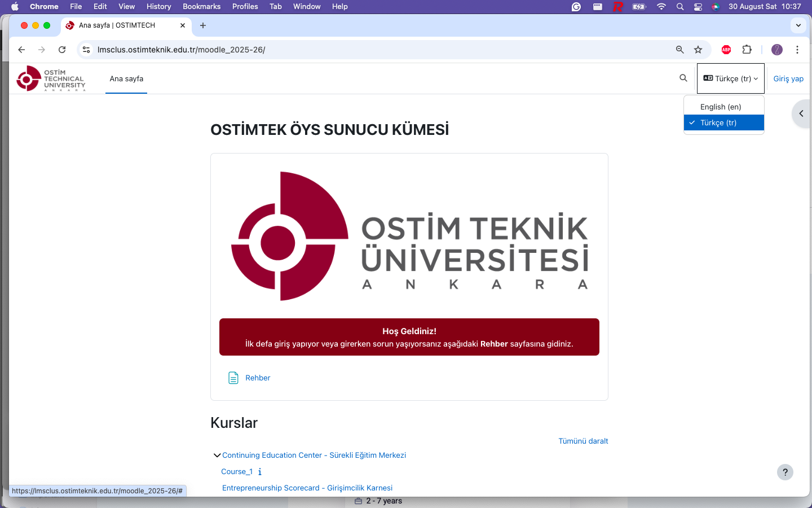Open the Türkçe (tr) language dropdown
Viewport: 812px width, 508px height.
tap(730, 78)
